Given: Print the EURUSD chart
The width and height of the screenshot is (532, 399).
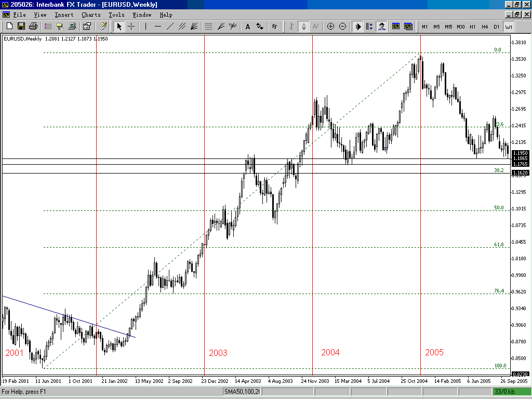Looking at the screenshot, I should pos(33,26).
